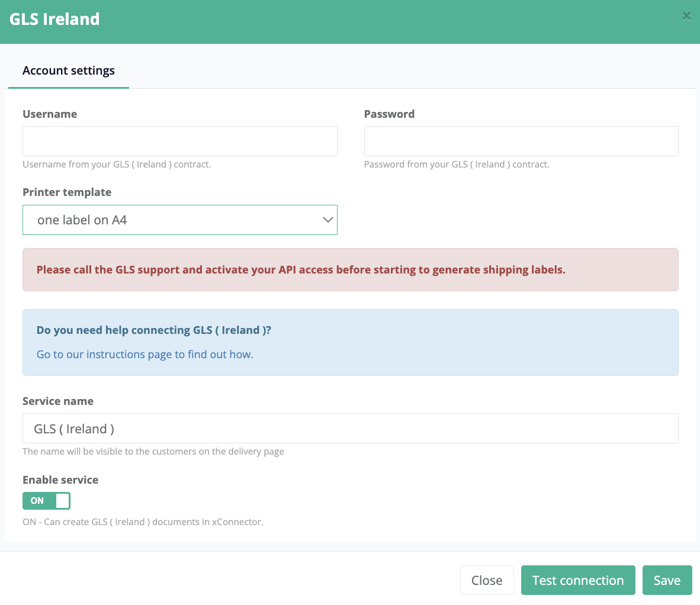Click the Printer template label
Screen dimensions: 700x605
67,192
